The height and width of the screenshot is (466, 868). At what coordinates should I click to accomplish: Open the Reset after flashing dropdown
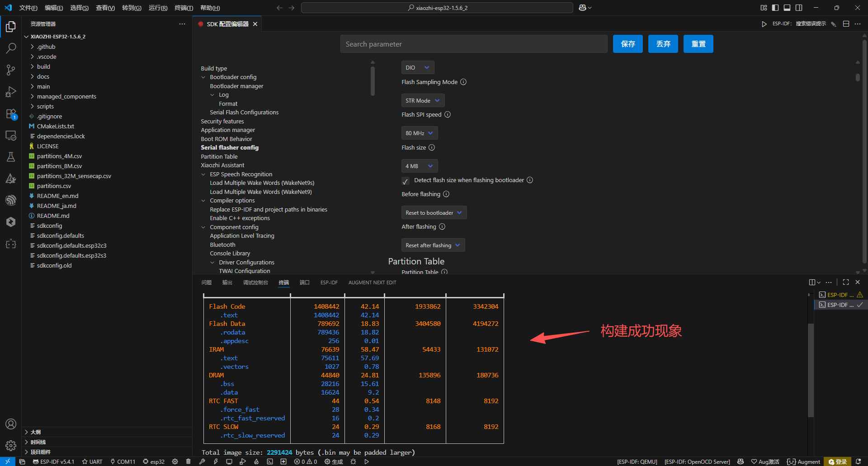click(x=433, y=245)
